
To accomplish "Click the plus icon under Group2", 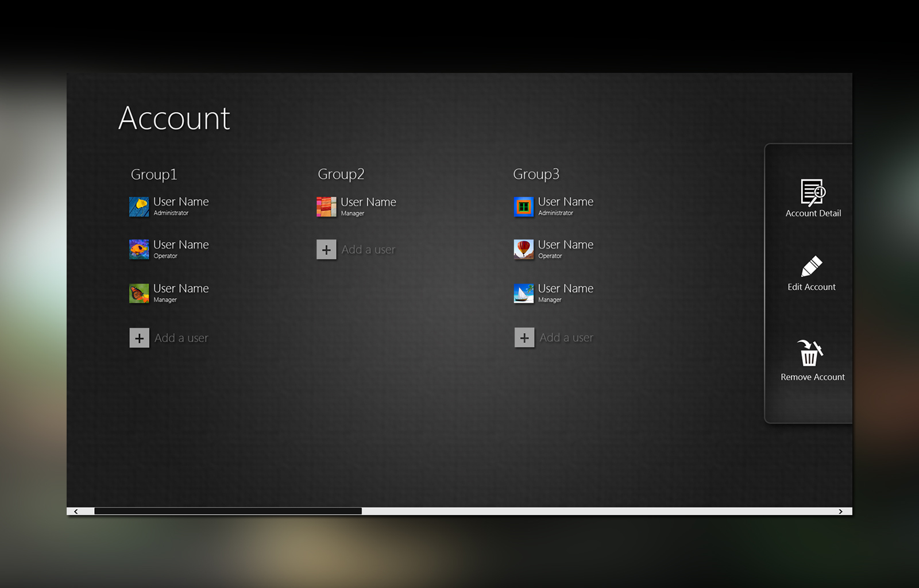I will (x=326, y=250).
